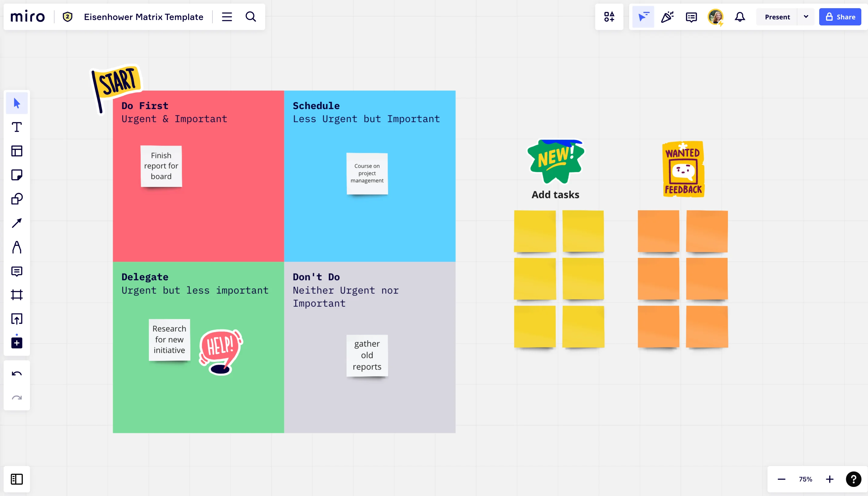The image size is (868, 496).
Task: Expand the Present dropdown arrow
Action: [806, 17]
